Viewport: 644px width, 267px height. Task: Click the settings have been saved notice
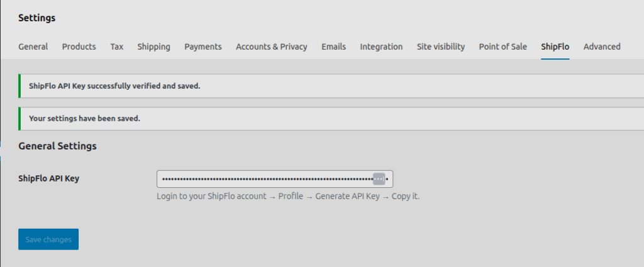tap(84, 118)
